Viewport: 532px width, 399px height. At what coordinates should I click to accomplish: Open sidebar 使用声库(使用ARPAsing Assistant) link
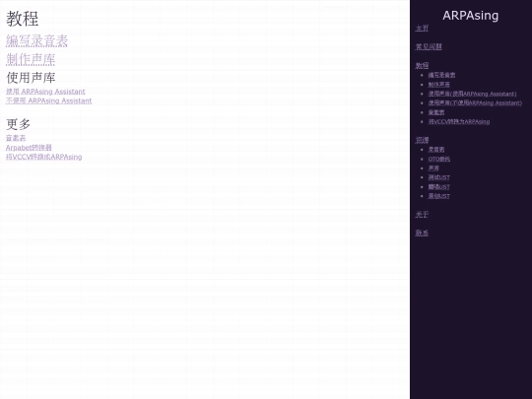(x=472, y=94)
